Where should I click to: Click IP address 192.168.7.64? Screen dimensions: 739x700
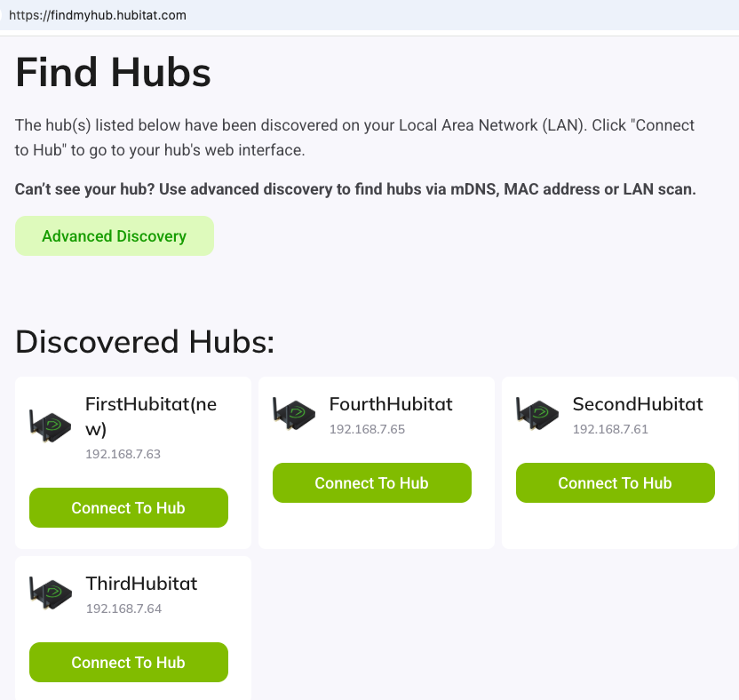pos(123,609)
